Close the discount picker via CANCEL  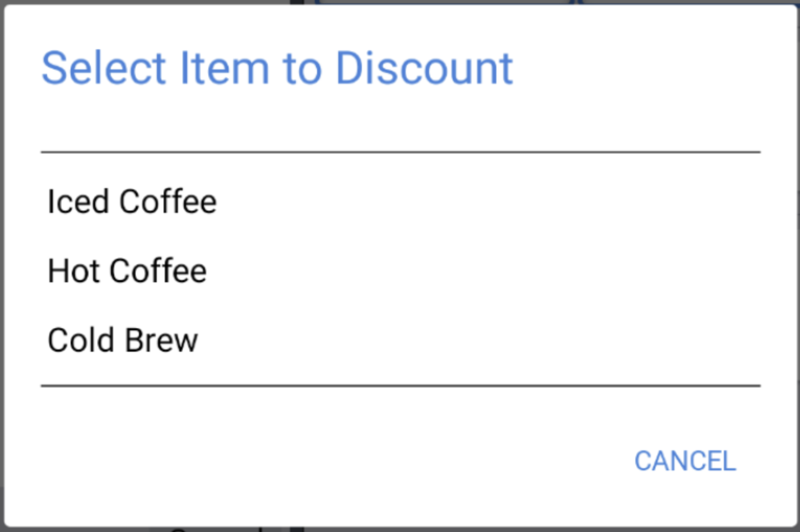coord(685,460)
